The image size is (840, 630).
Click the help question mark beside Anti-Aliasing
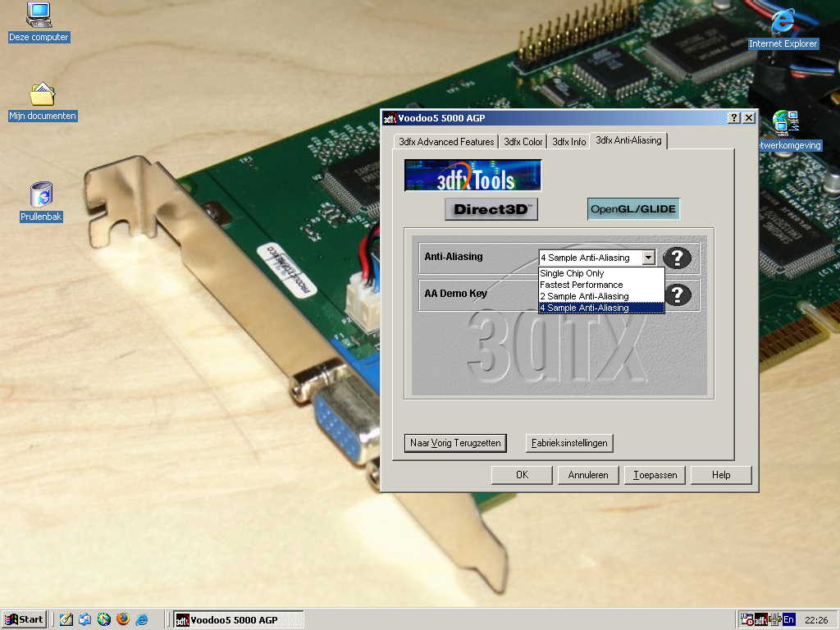(x=677, y=258)
